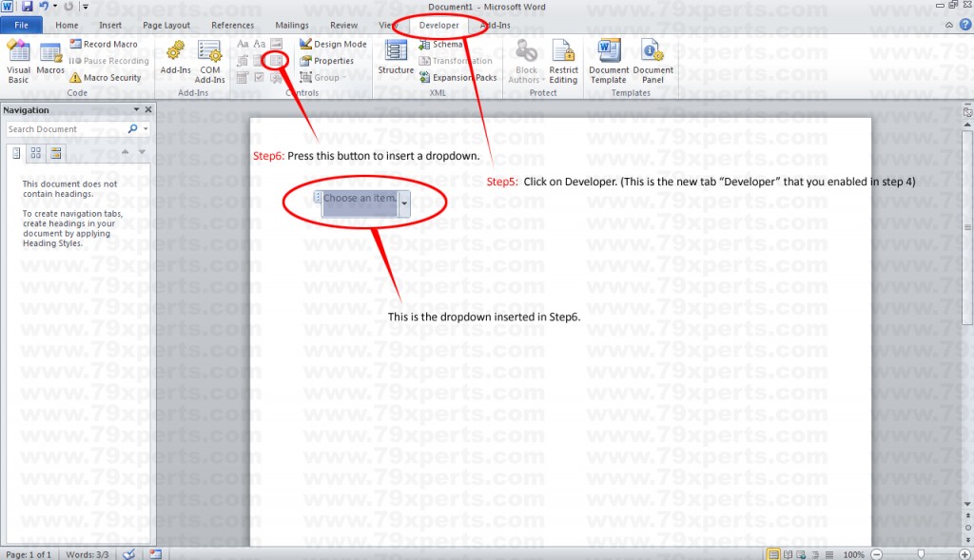Click macro recording status bar icon
The width and height of the screenshot is (974, 560).
pos(155,554)
